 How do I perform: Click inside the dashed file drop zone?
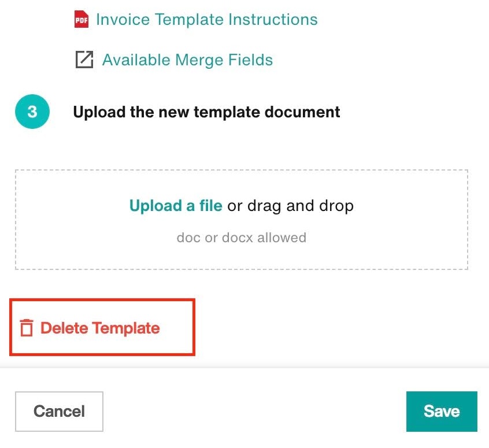click(x=242, y=220)
